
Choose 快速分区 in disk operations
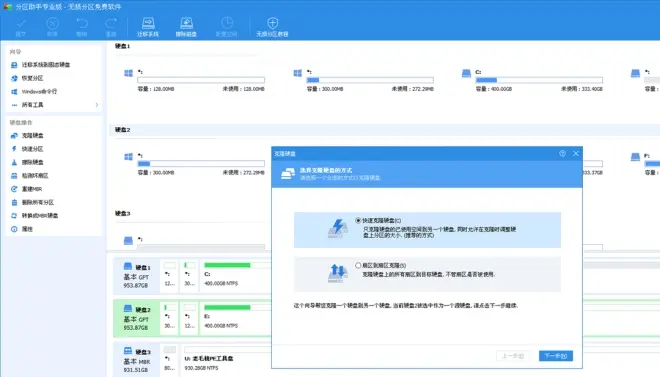(32, 149)
